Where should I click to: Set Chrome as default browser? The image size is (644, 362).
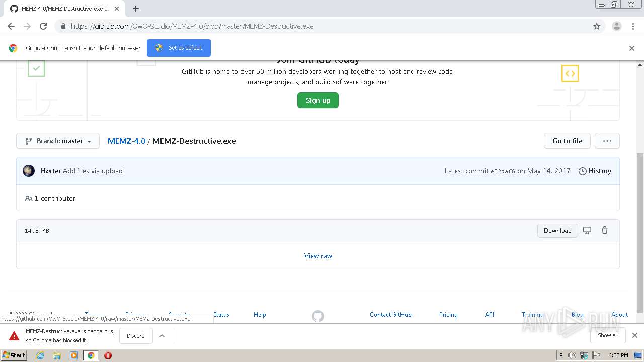(179, 48)
